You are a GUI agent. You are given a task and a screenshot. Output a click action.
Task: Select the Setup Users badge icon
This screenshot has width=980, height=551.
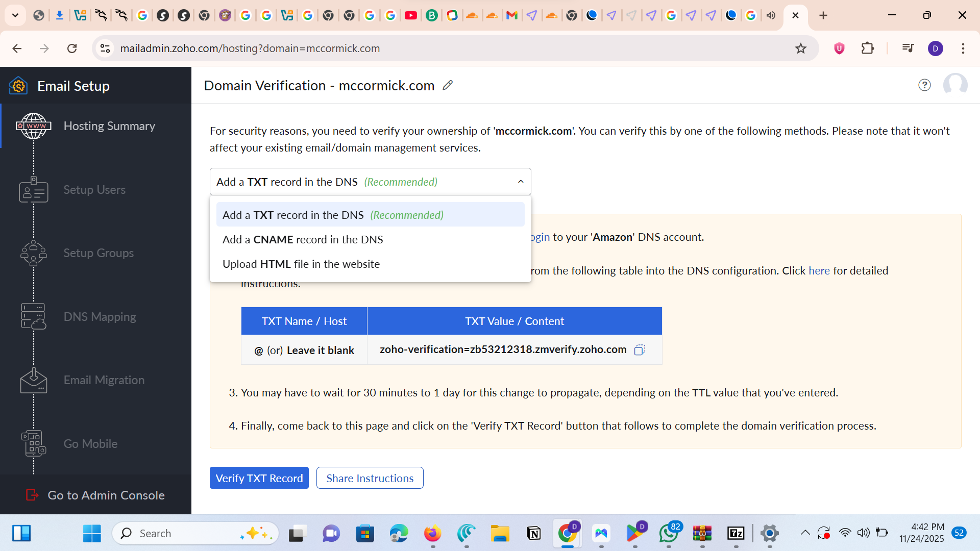34,190
